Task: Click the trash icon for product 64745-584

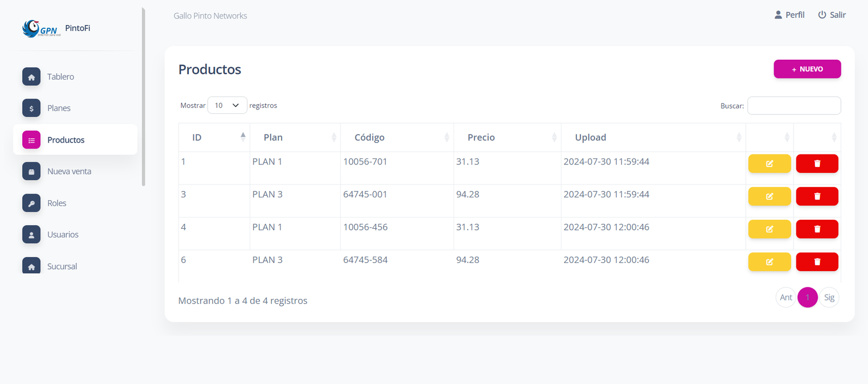Action: [817, 262]
